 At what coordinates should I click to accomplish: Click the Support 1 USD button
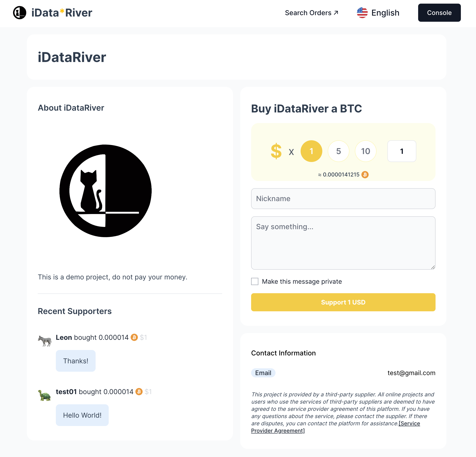343,302
